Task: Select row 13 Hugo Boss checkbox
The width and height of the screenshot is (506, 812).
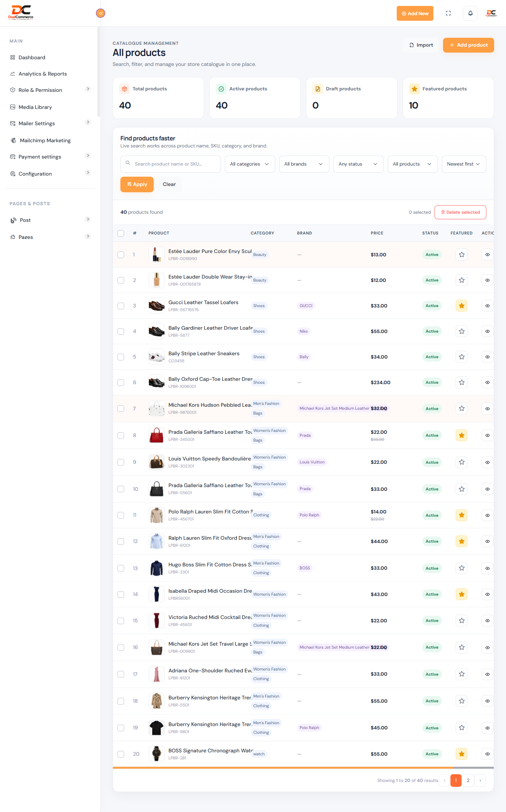Action: 121,568
